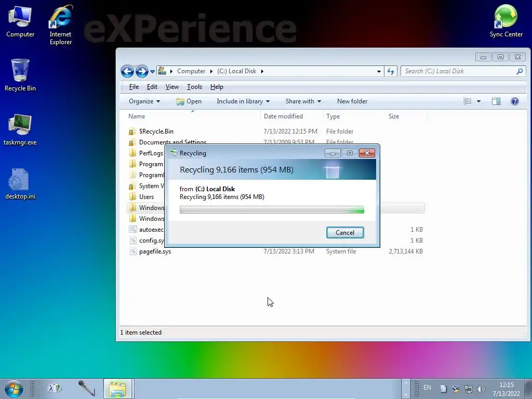Minimize the Recycling dialog
Viewport: 532px width, 399px height.
tap(332, 153)
